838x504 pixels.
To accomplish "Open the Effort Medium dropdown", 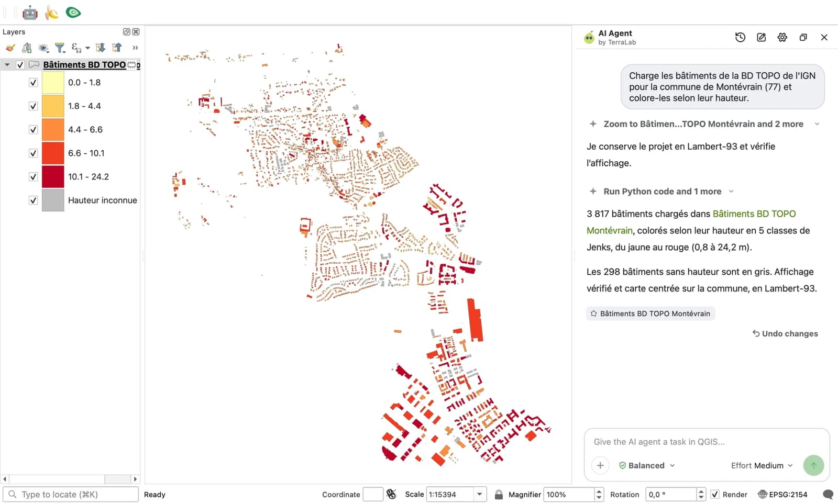I will pos(762,465).
